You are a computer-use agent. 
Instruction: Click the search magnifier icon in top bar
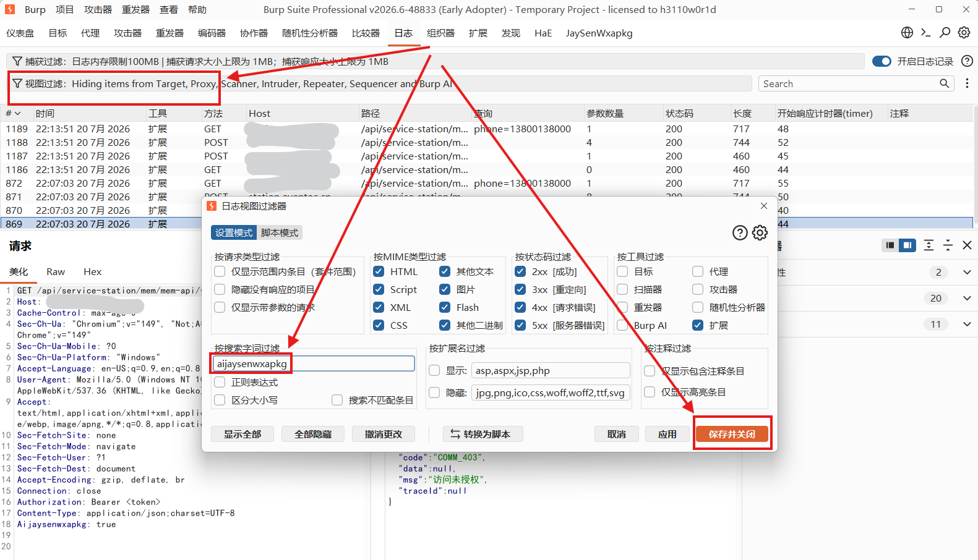[945, 33]
